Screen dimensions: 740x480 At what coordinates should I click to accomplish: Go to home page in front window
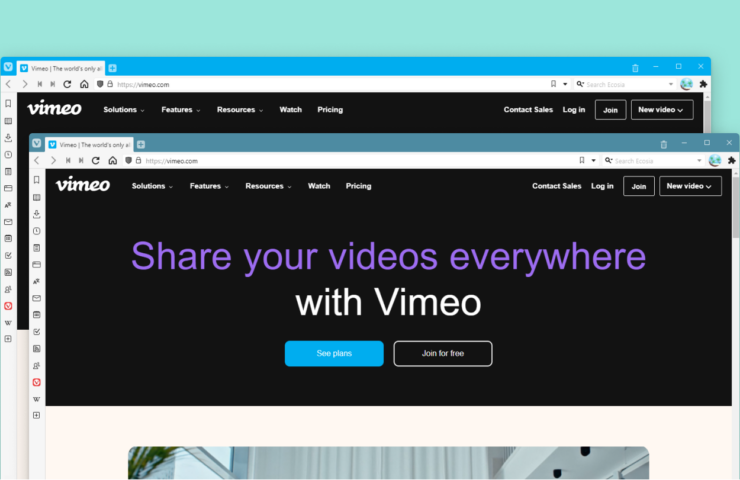112,160
